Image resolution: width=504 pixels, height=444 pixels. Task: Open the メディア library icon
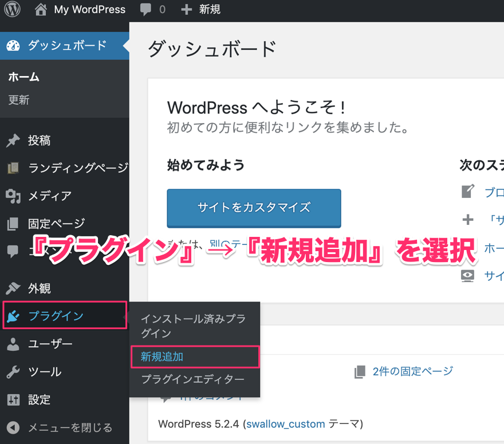[13, 196]
